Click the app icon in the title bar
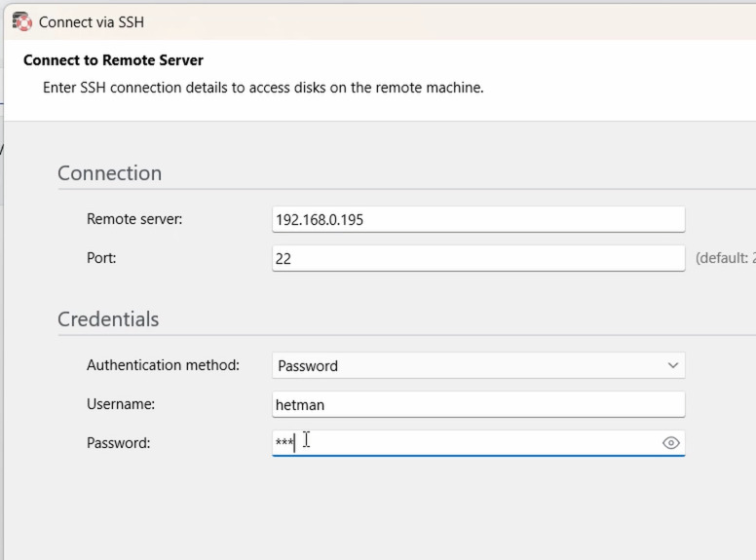The image size is (756, 560). [21, 22]
